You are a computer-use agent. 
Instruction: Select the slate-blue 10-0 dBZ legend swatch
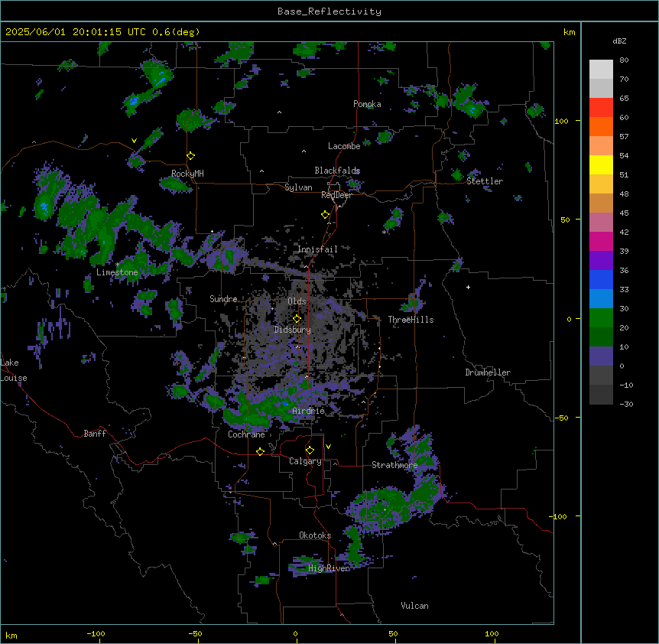[x=601, y=356]
